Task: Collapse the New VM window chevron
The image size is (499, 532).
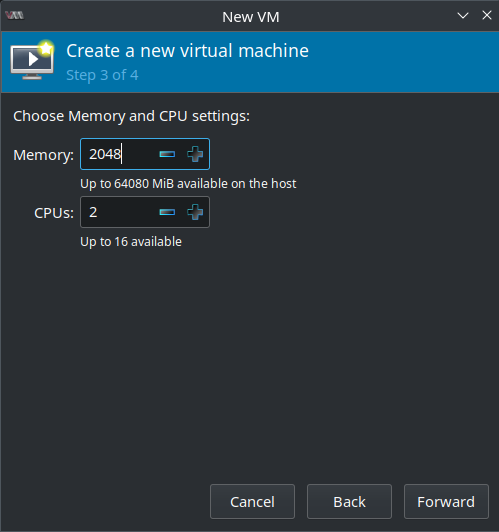Action: 463,16
